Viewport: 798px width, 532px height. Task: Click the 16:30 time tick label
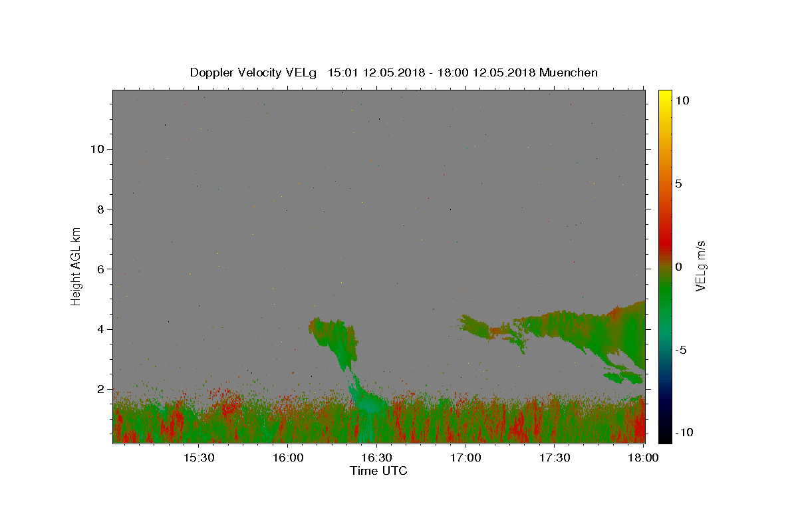click(377, 458)
